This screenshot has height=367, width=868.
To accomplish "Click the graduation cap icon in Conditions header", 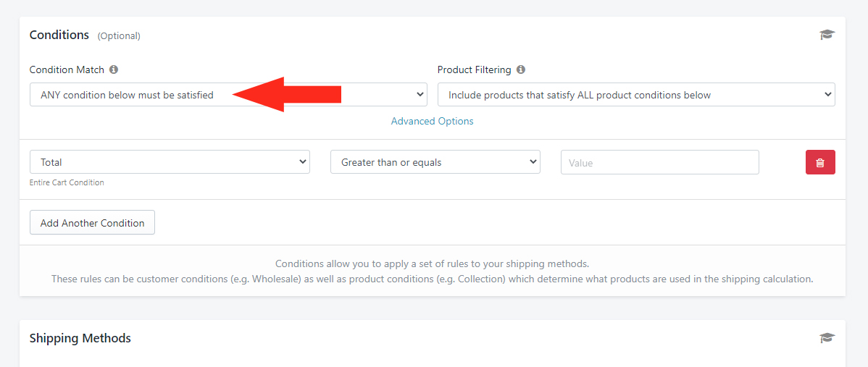I will 827,35.
